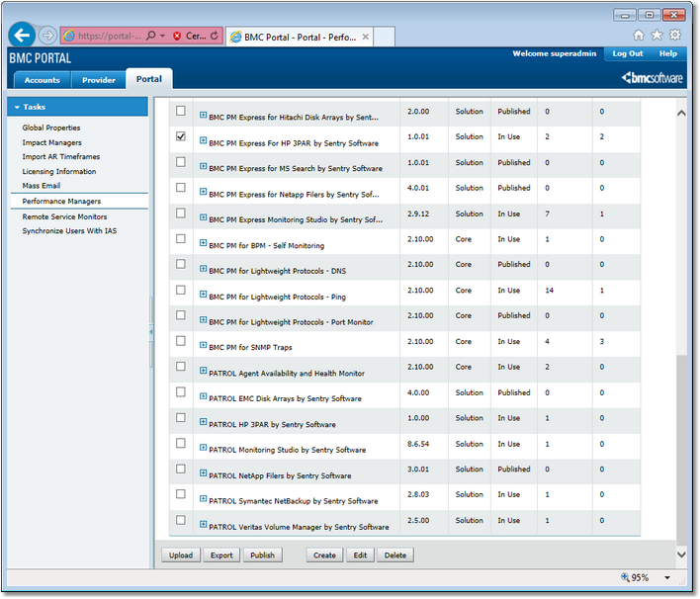700x599 pixels.
Task: Open the blank new tab button
Action: coord(384,37)
